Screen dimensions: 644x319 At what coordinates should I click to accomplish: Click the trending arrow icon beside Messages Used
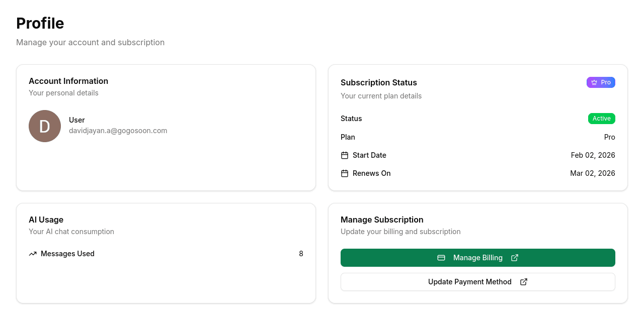click(x=33, y=254)
